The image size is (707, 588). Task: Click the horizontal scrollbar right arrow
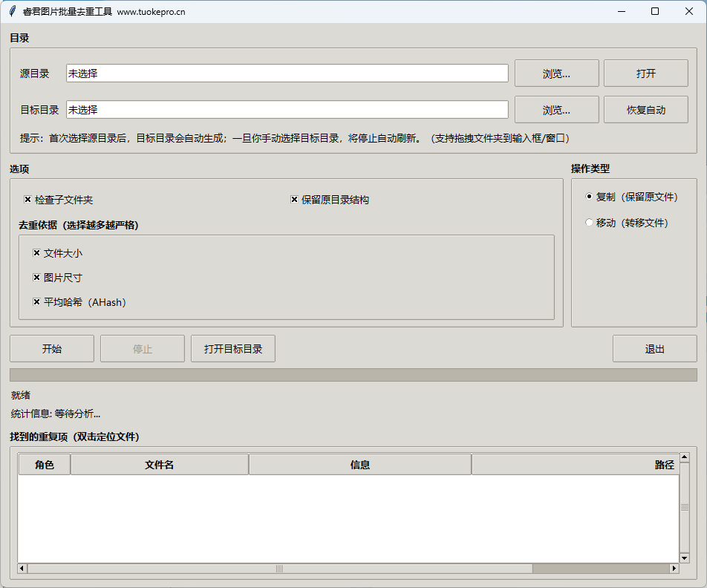674,569
